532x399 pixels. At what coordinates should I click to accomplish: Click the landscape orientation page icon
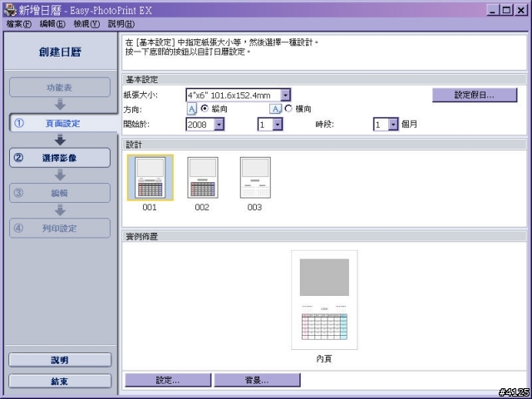(x=275, y=109)
